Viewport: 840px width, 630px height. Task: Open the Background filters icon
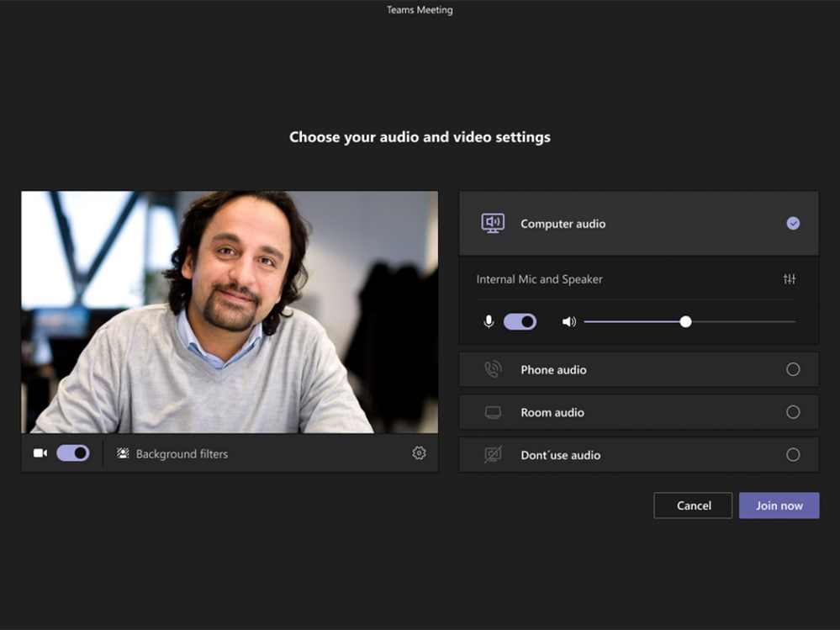click(123, 453)
